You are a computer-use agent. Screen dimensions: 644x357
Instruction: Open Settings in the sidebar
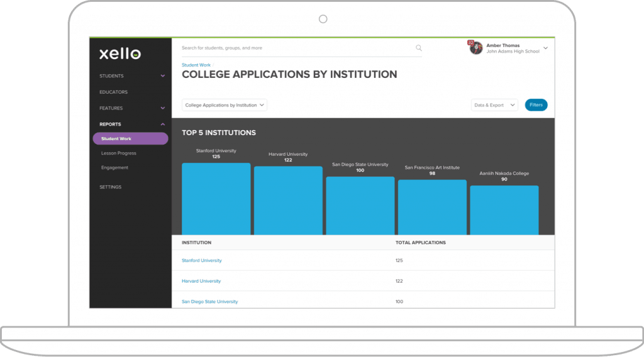110,187
